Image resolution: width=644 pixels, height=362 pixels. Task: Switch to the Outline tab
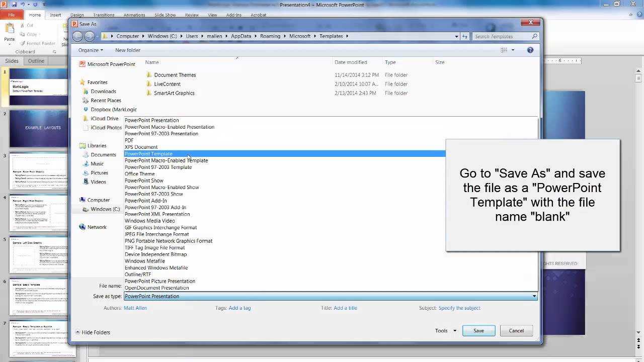[36, 60]
